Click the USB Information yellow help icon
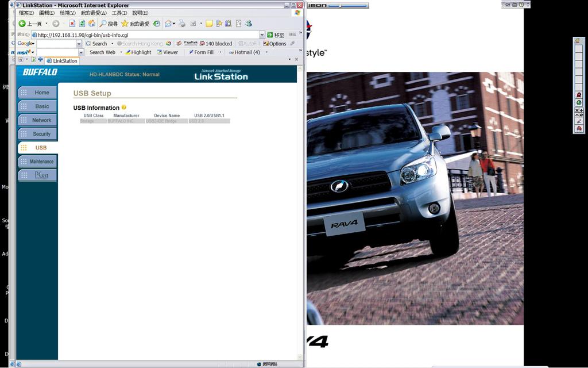Image resolution: width=588 pixels, height=368 pixels. point(124,108)
